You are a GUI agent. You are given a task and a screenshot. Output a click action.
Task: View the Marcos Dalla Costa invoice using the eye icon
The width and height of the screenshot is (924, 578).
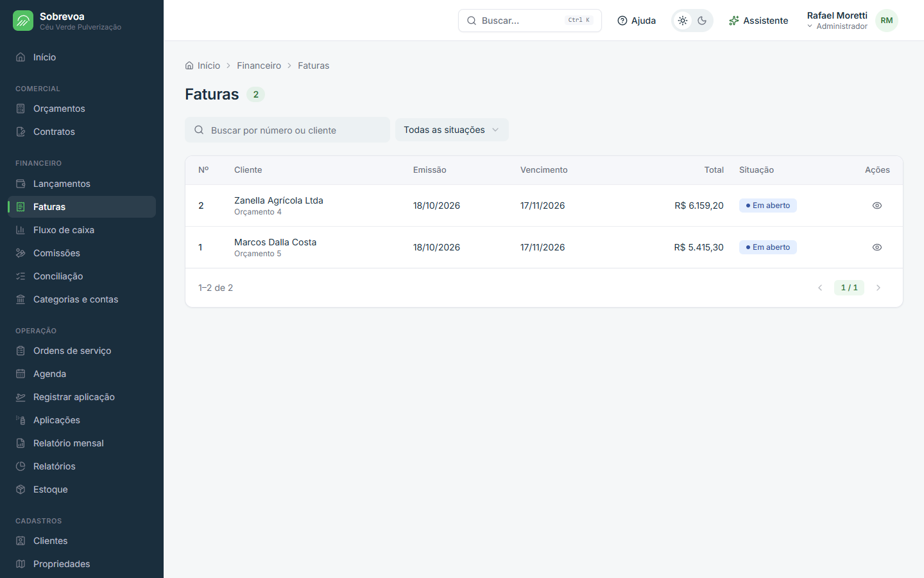pyautogui.click(x=877, y=247)
